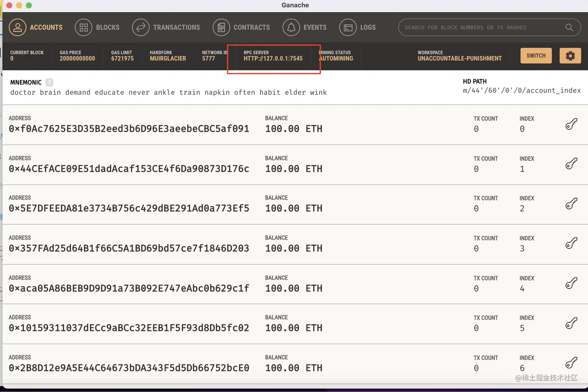Click address 0x10159311037dECc9aBCc32EEB1F5F93d8Db5fc02
Image resolution: width=588 pixels, height=392 pixels.
tap(129, 328)
